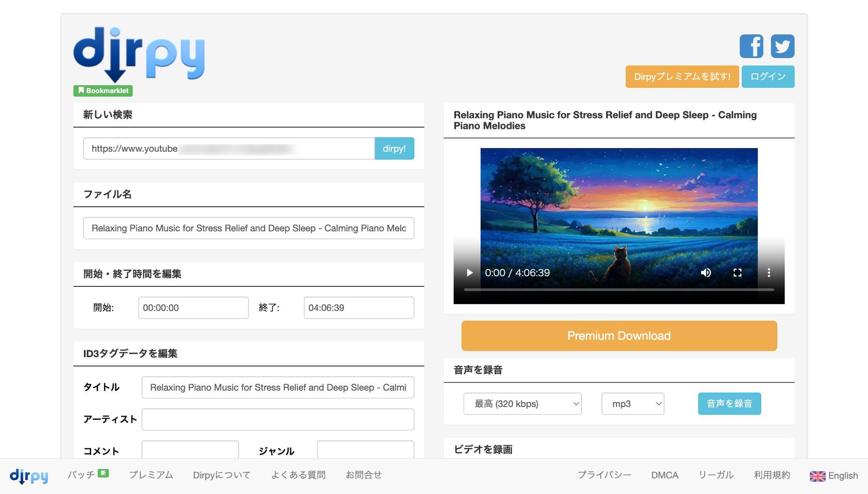Image resolution: width=868 pixels, height=494 pixels.
Task: Open プレミアム link in footer
Action: (x=151, y=475)
